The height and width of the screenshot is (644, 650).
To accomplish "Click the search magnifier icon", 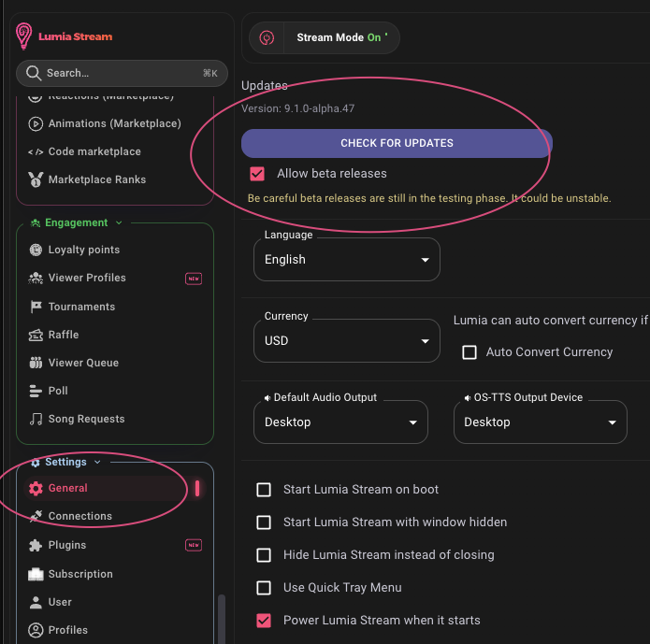I will [34, 73].
